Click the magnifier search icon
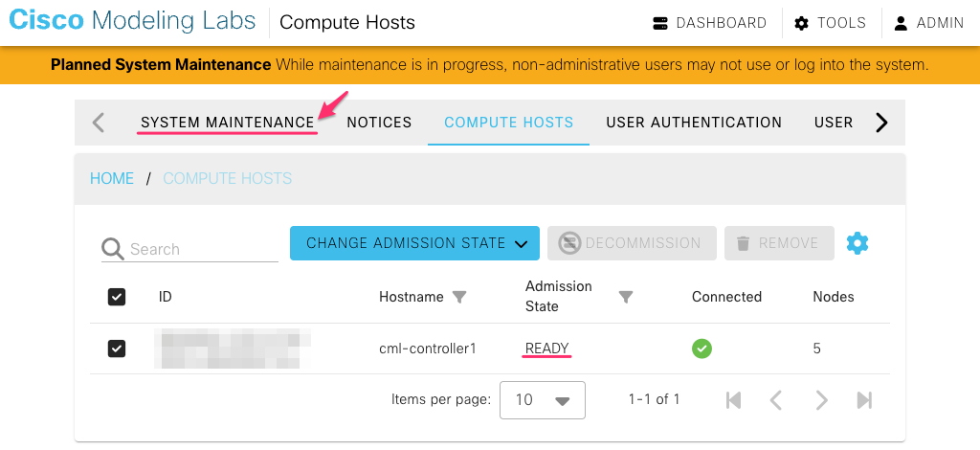 click(113, 249)
